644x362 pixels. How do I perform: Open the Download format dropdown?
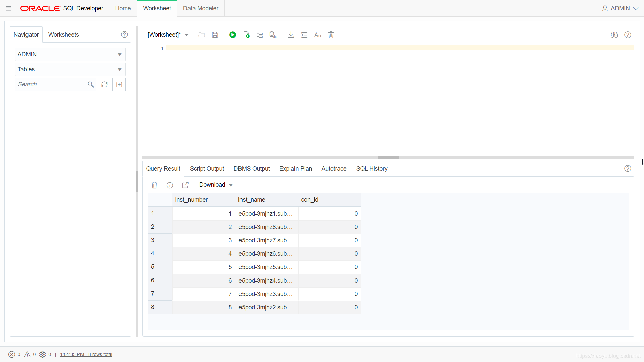click(x=230, y=185)
